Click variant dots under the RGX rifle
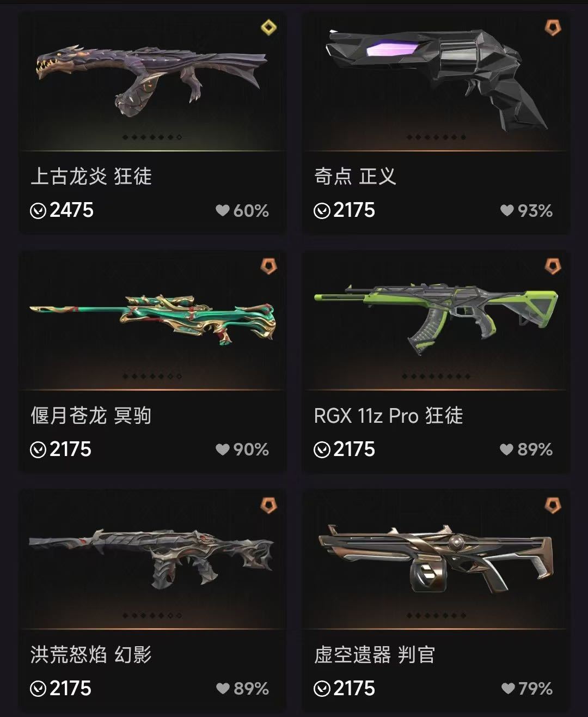588x717 pixels. (436, 376)
